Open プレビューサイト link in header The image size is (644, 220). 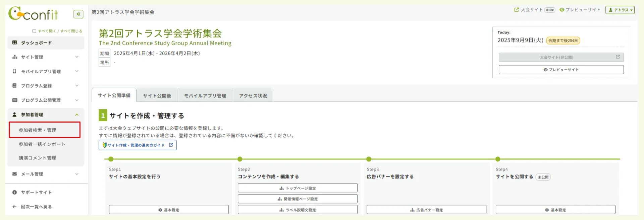(x=583, y=10)
